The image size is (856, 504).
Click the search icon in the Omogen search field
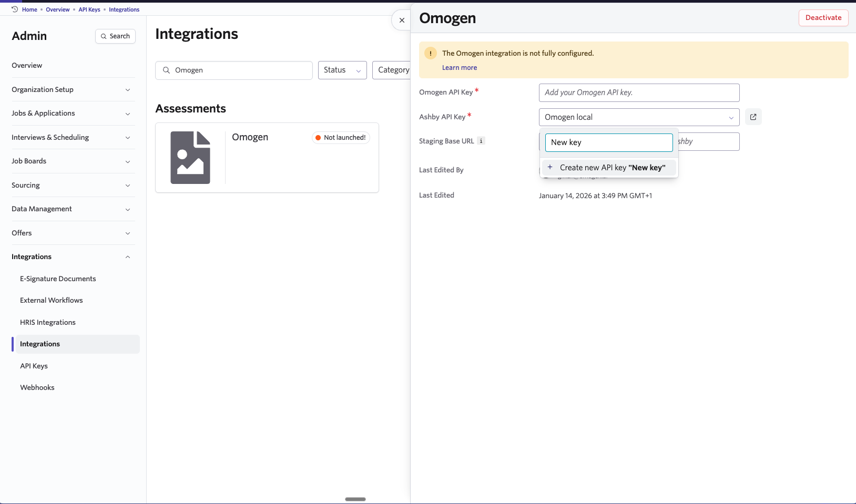(x=166, y=70)
